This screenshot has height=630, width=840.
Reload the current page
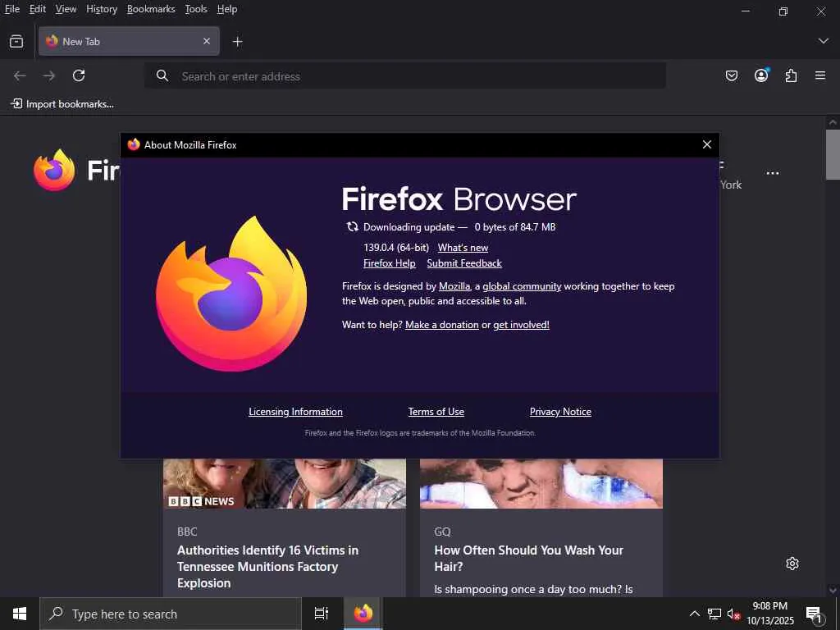click(x=79, y=75)
